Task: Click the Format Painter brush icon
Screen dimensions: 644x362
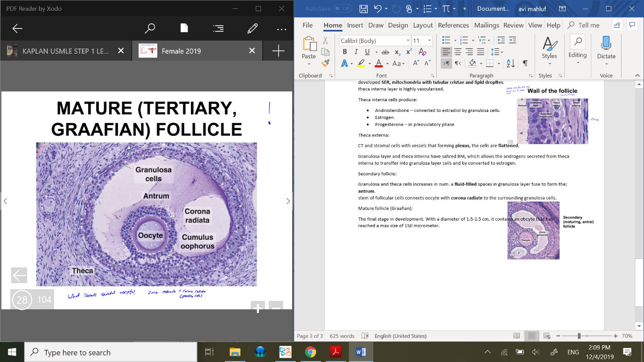Action: pos(325,63)
